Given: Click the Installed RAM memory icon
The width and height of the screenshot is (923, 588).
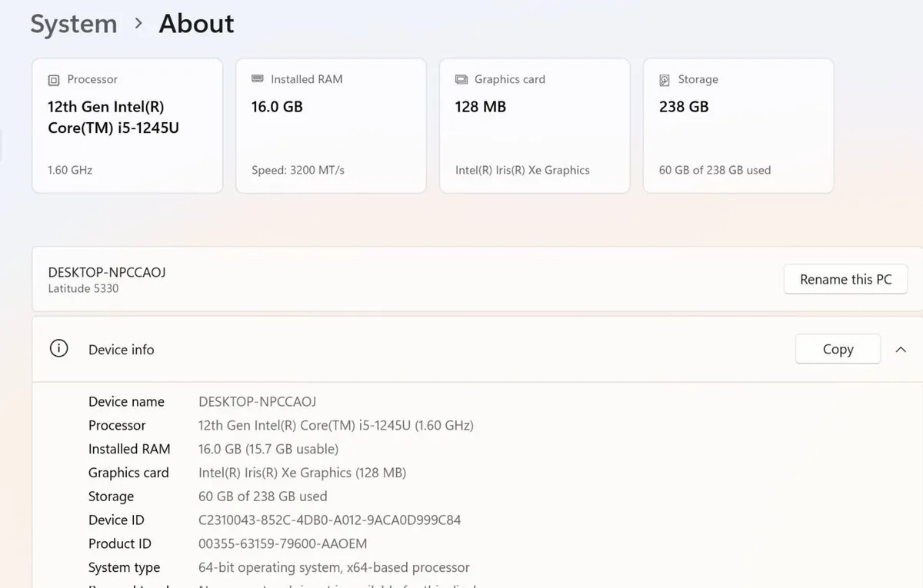Looking at the screenshot, I should tap(258, 79).
